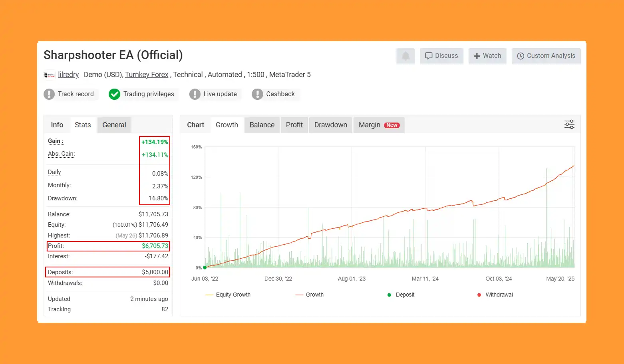Switch to the Stats tab
Image resolution: width=624 pixels, height=364 pixels.
point(83,125)
